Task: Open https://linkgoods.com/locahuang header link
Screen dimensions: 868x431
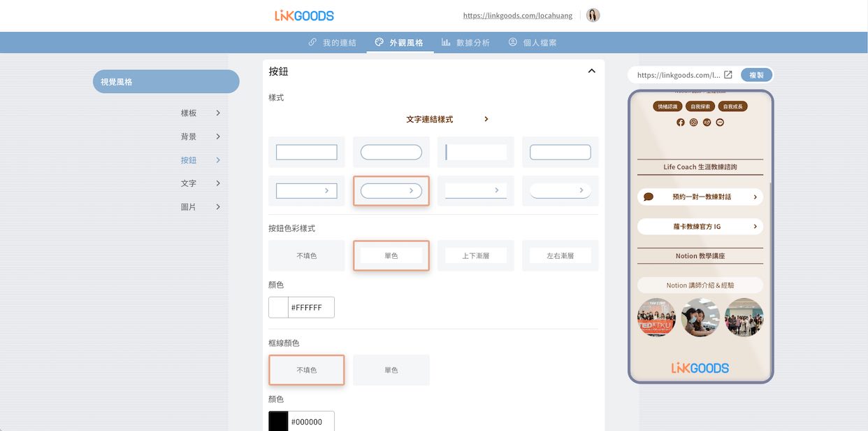Action: coord(518,15)
